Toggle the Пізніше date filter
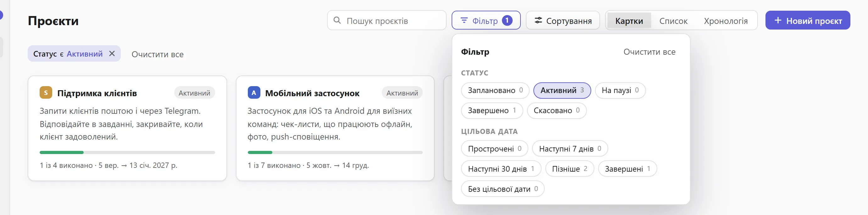The height and width of the screenshot is (215, 868). tap(570, 169)
